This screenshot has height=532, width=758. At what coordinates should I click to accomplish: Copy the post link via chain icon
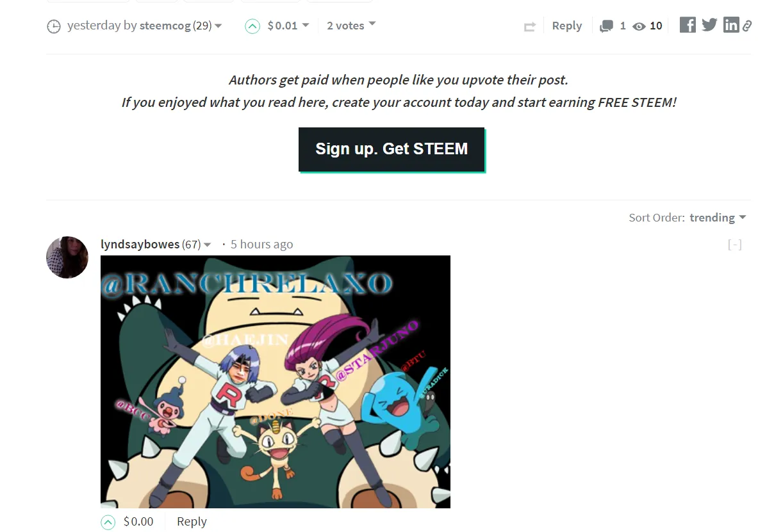pos(747,26)
